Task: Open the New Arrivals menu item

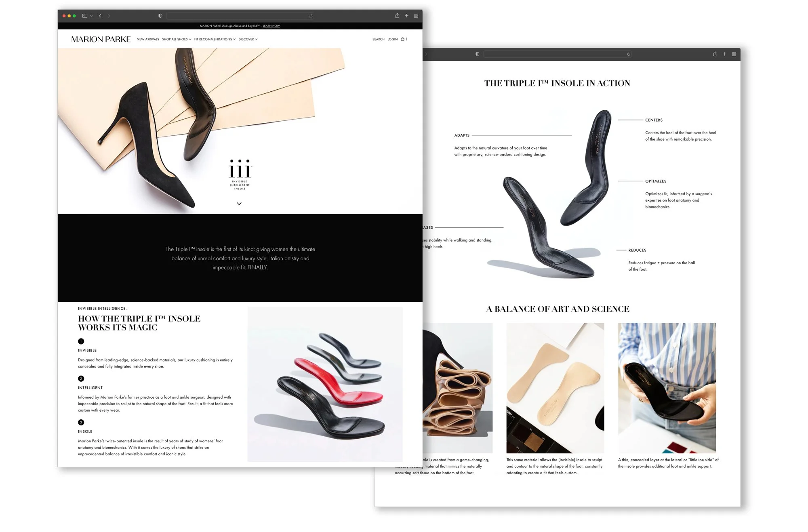Action: point(148,39)
